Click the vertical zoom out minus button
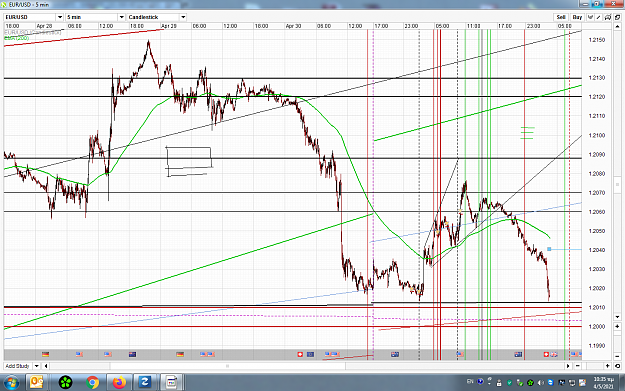This screenshot has width=625, height=391. [617, 356]
